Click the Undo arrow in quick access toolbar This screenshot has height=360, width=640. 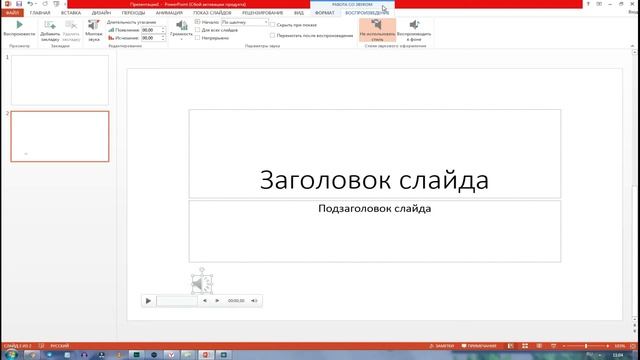(30, 4)
